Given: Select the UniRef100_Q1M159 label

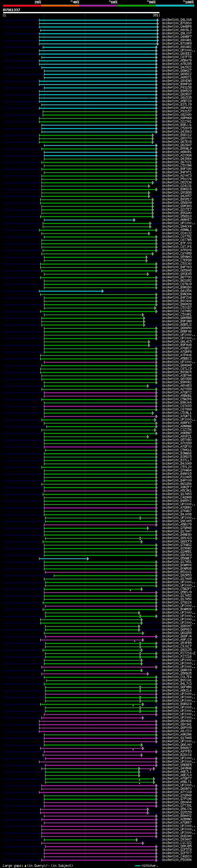Looking at the screenshot, I should point(177,812).
